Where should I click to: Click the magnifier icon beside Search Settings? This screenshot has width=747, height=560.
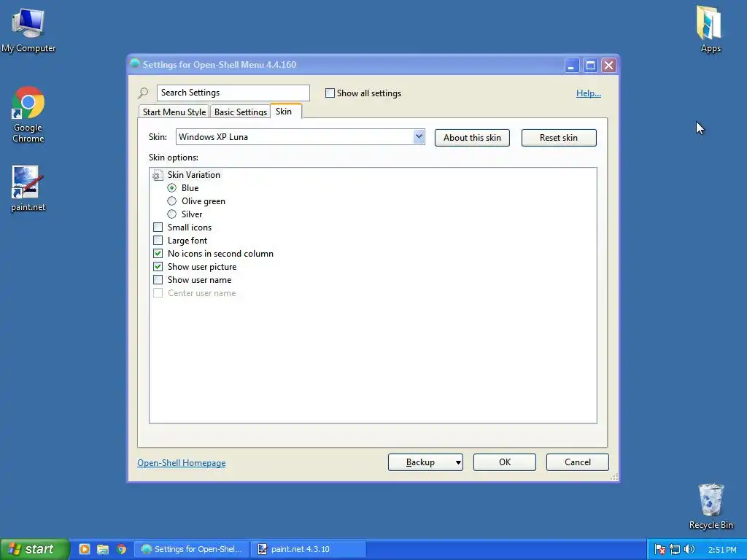click(143, 93)
